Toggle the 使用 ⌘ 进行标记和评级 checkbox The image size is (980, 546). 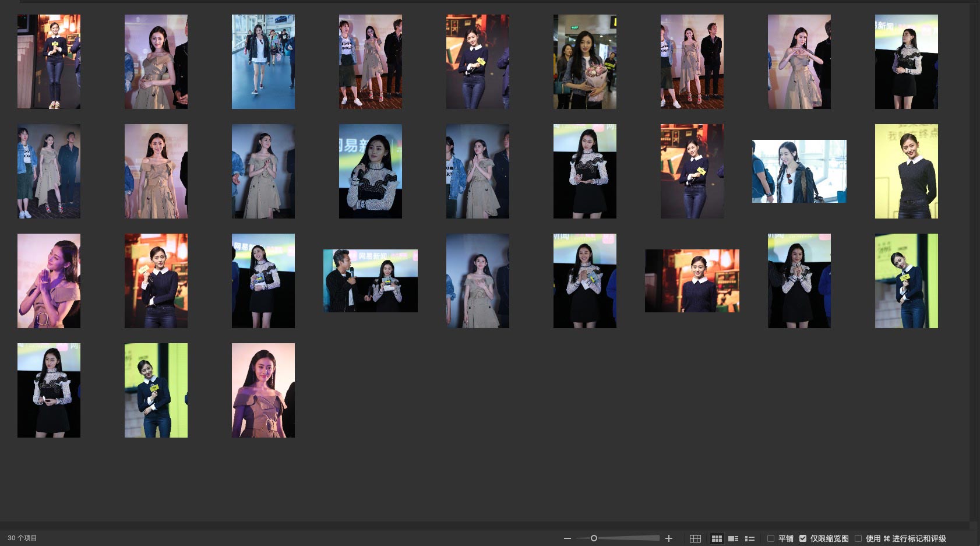(858, 538)
